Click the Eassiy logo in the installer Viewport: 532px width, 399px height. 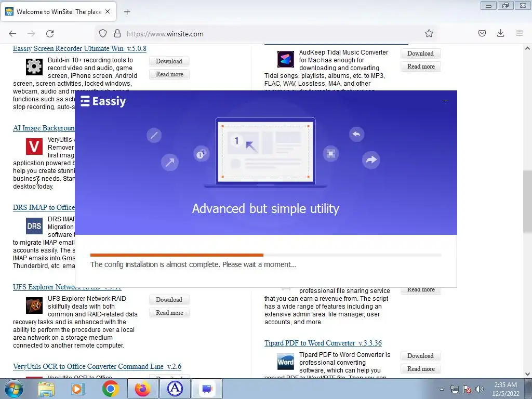pyautogui.click(x=103, y=101)
